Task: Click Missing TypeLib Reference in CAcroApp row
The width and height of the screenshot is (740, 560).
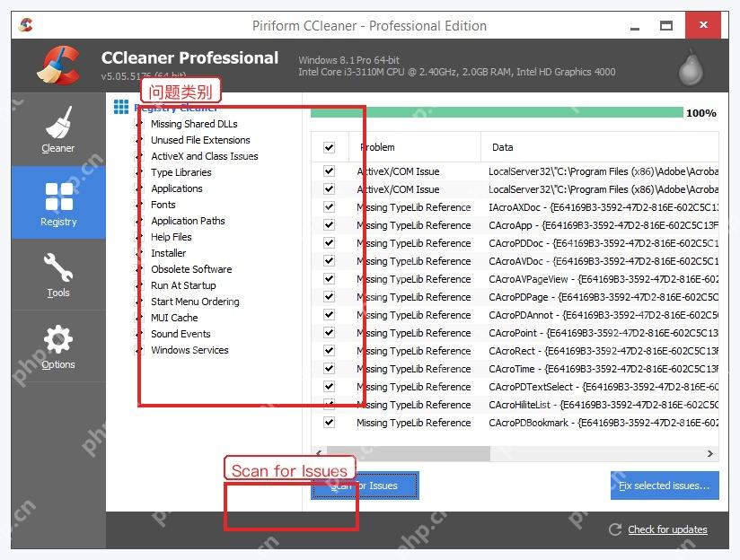Action: [x=413, y=225]
